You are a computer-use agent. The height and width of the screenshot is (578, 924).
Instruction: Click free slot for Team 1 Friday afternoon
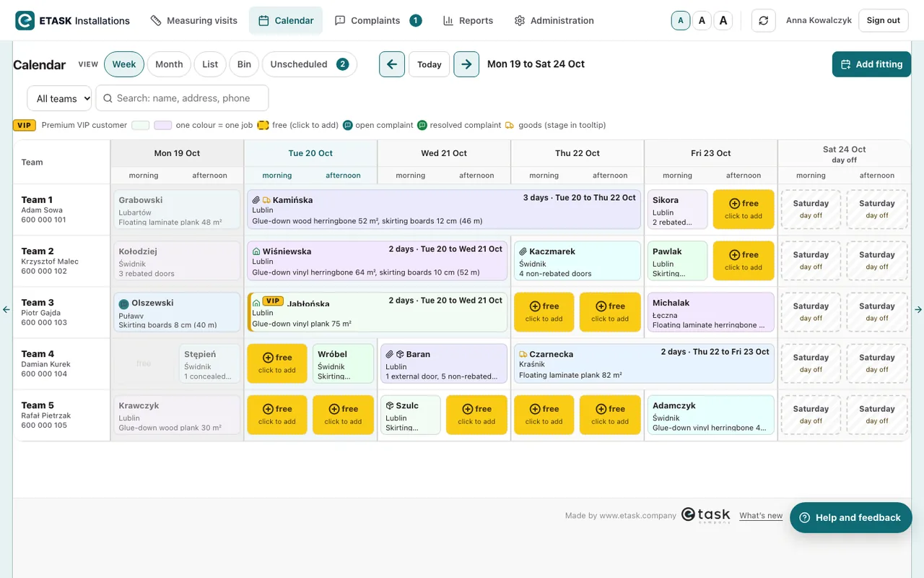[744, 210]
